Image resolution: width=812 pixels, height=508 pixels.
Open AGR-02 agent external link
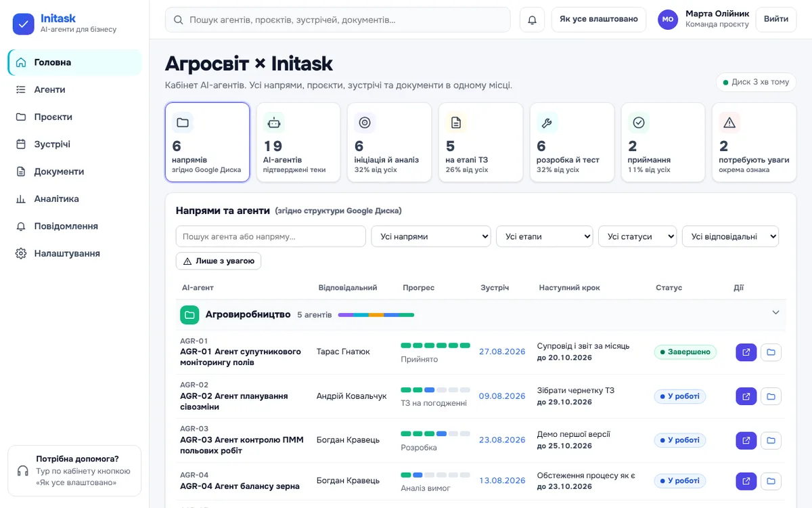pos(746,396)
